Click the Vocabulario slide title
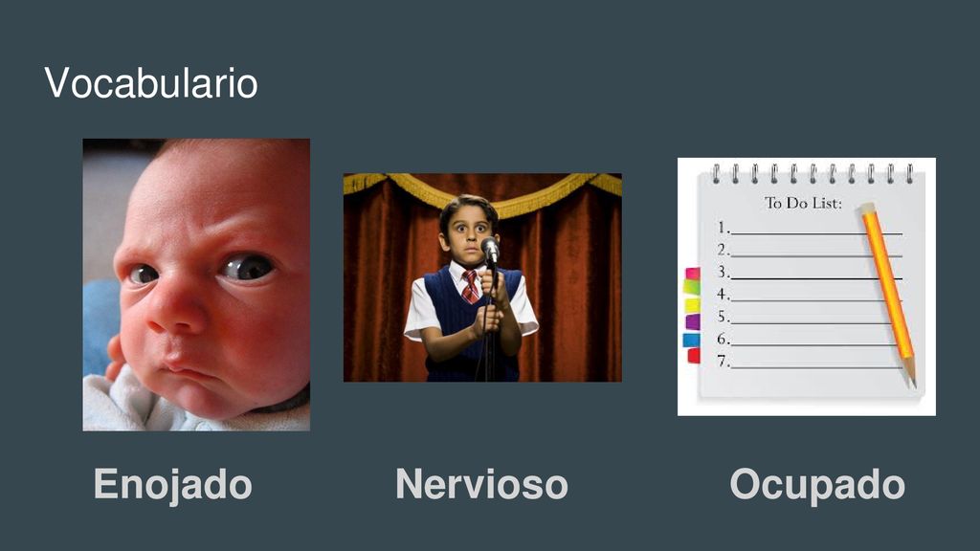Viewport: 980px width, 551px height. coord(150,83)
